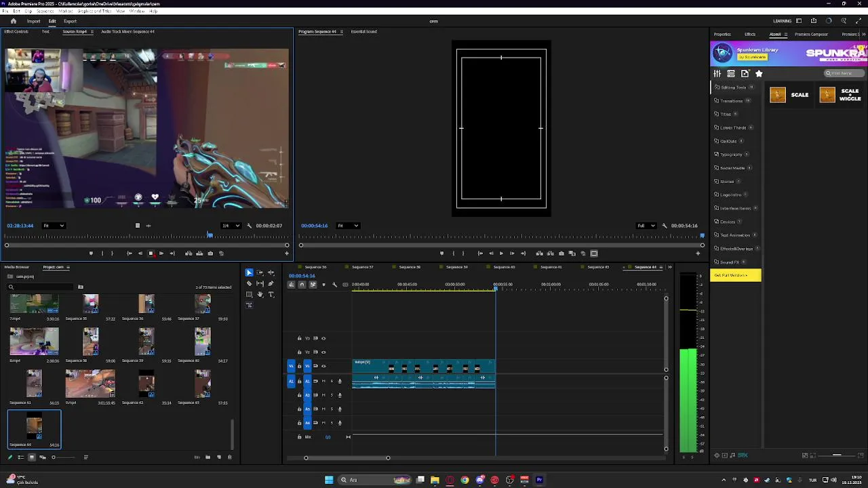Screen dimensions: 868x488
Task: Expand the Transitions category in AtomX
Action: pyautogui.click(x=732, y=101)
